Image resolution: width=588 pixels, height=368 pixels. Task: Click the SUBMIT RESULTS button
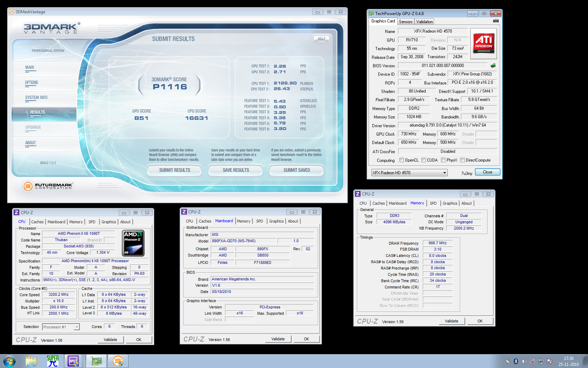(x=175, y=170)
